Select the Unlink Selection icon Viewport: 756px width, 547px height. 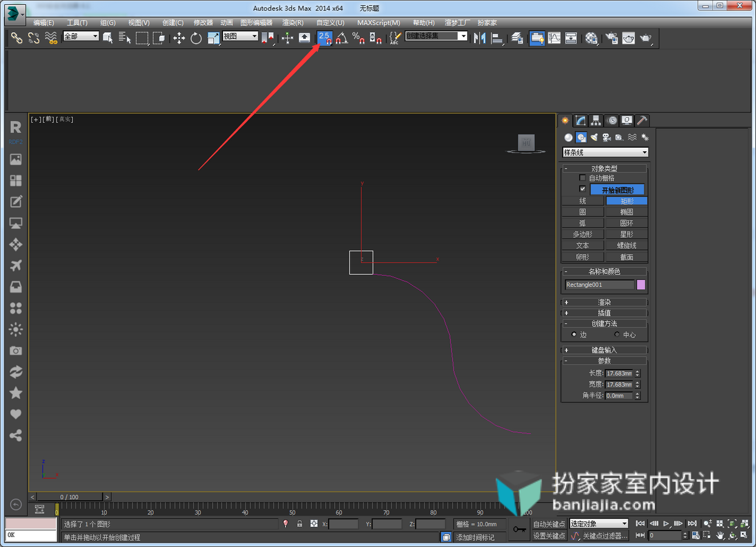click(34, 38)
